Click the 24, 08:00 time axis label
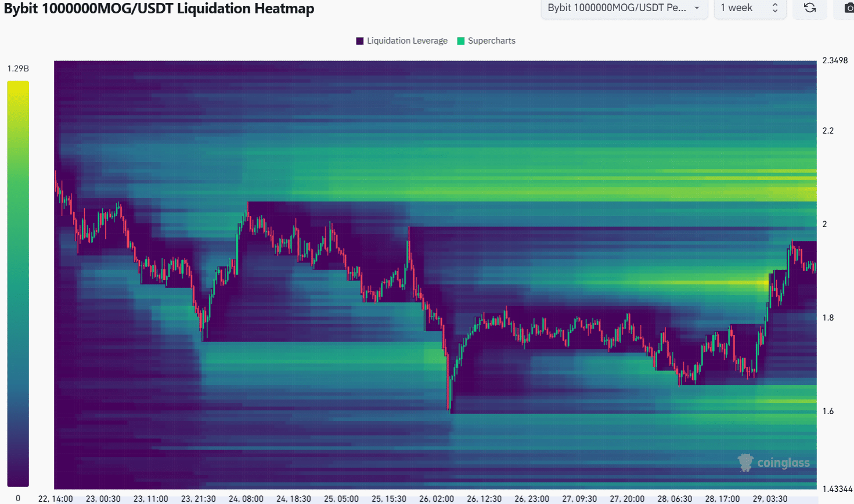854x504 pixels. (x=246, y=499)
